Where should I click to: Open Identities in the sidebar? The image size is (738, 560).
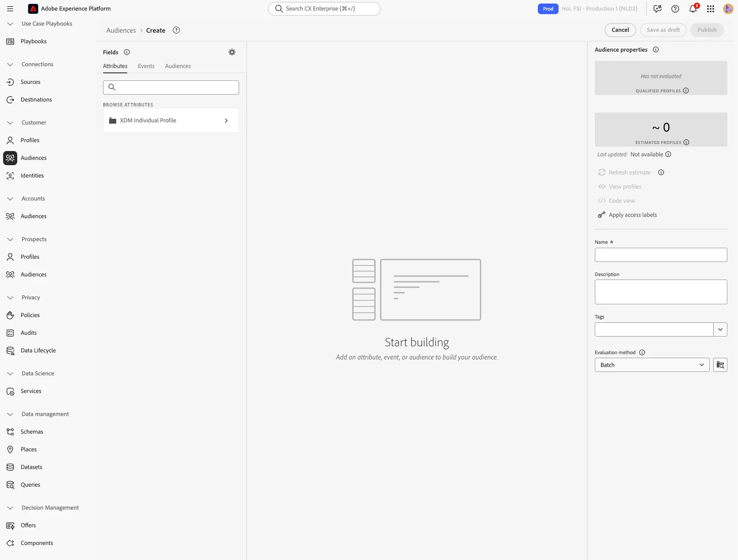coord(32,176)
